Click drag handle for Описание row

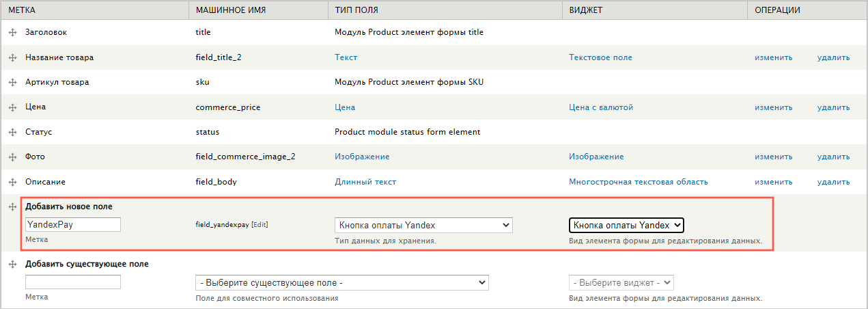(12, 182)
